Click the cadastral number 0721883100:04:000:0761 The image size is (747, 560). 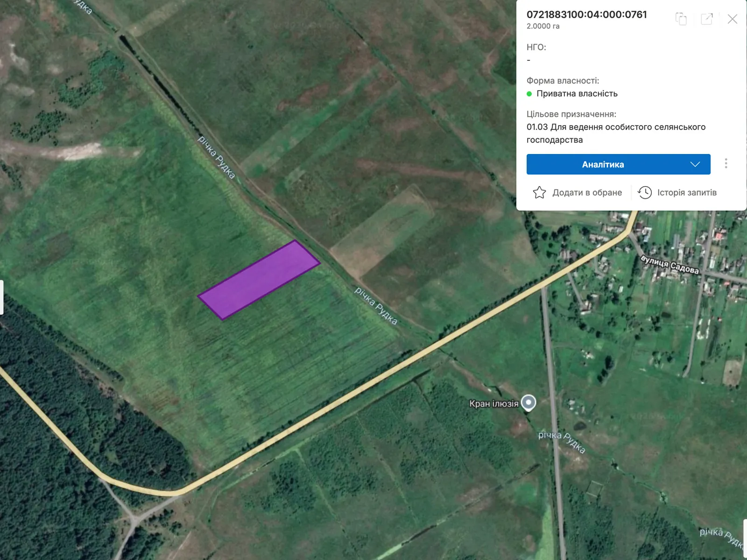point(586,14)
